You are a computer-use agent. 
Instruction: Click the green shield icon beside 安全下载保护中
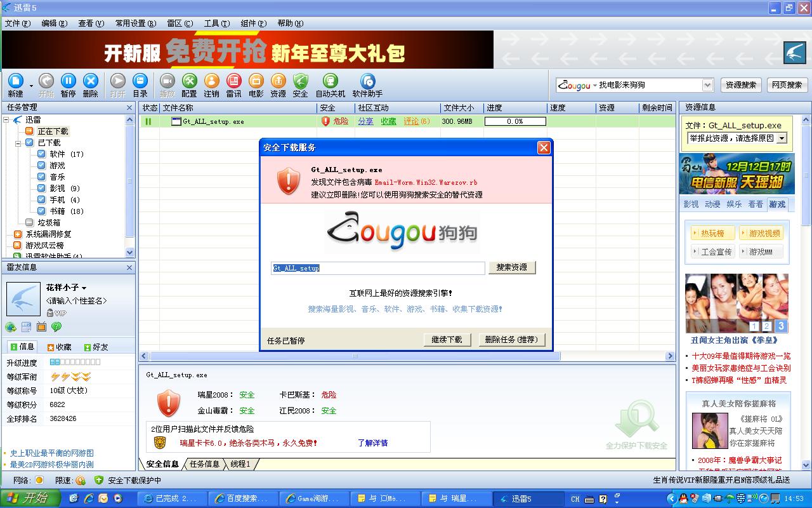[x=99, y=481]
